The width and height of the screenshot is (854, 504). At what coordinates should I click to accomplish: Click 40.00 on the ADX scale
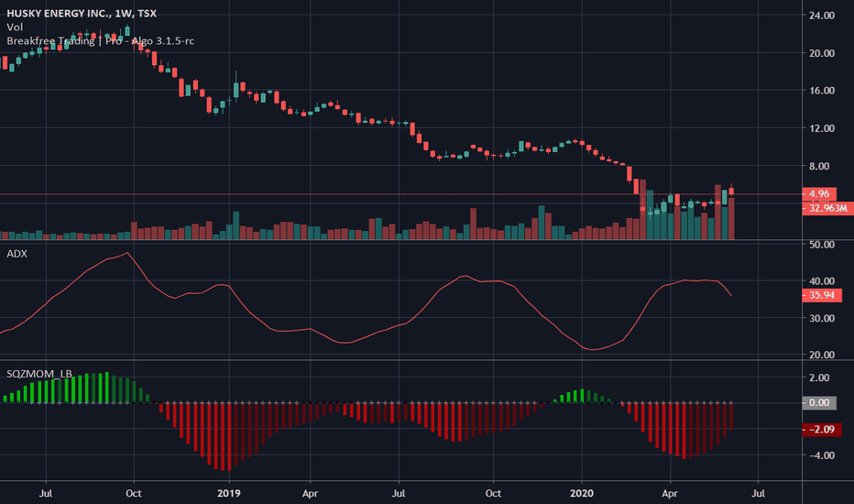point(821,281)
